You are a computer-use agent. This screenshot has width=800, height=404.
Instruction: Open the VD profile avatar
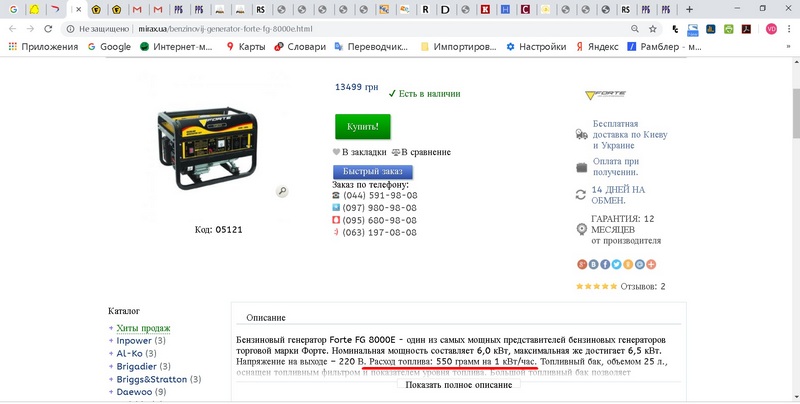[771, 29]
